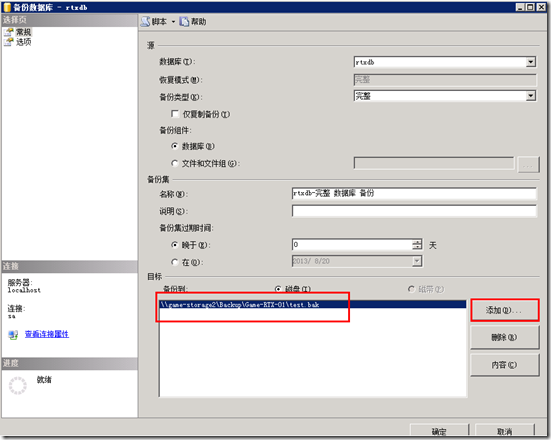Screen dimensions: 551x440
Task: Select the 磁盘 destination radio button
Action: tap(278, 289)
